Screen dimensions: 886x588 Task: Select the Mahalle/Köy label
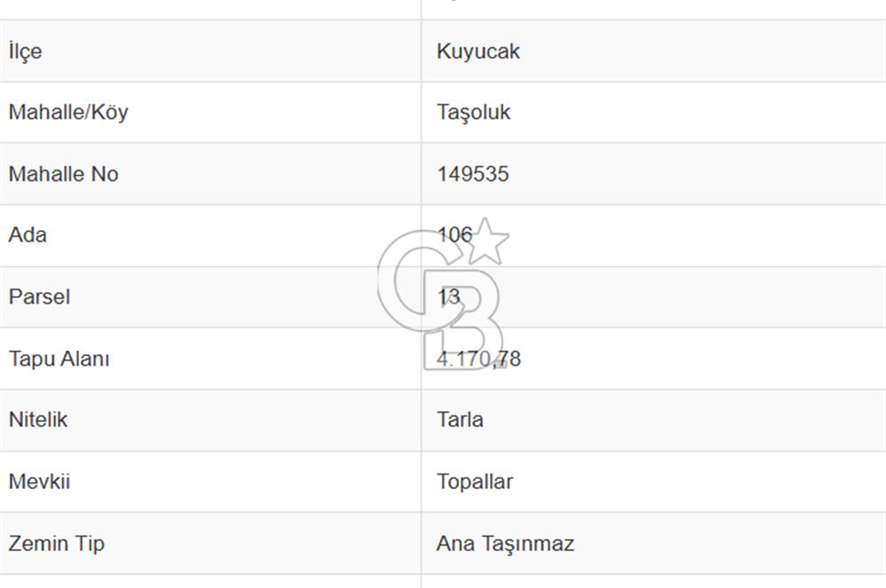[68, 112]
